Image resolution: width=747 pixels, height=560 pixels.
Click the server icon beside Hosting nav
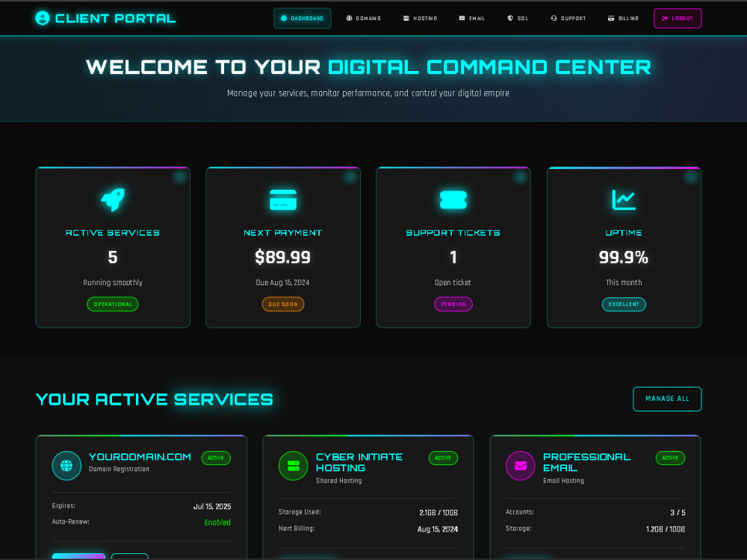point(406,18)
